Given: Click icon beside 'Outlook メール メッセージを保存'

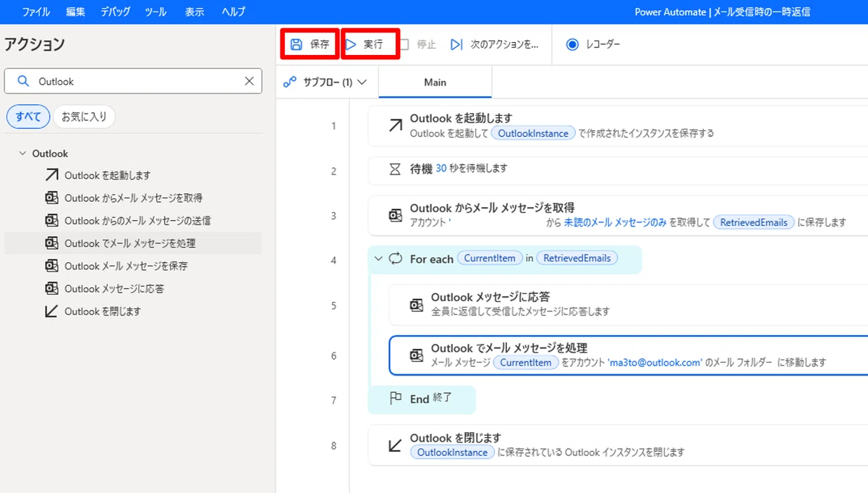Looking at the screenshot, I should pyautogui.click(x=51, y=266).
